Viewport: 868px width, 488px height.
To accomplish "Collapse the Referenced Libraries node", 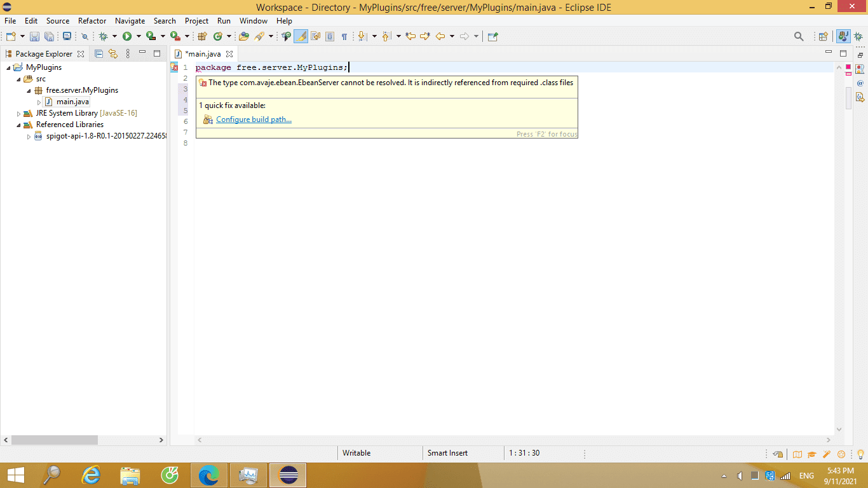I will (x=19, y=125).
